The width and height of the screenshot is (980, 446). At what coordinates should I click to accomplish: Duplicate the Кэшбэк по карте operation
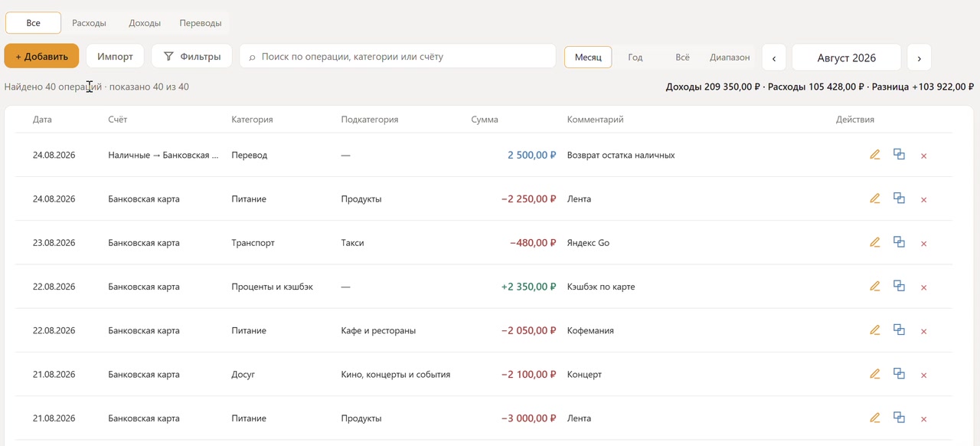899,287
